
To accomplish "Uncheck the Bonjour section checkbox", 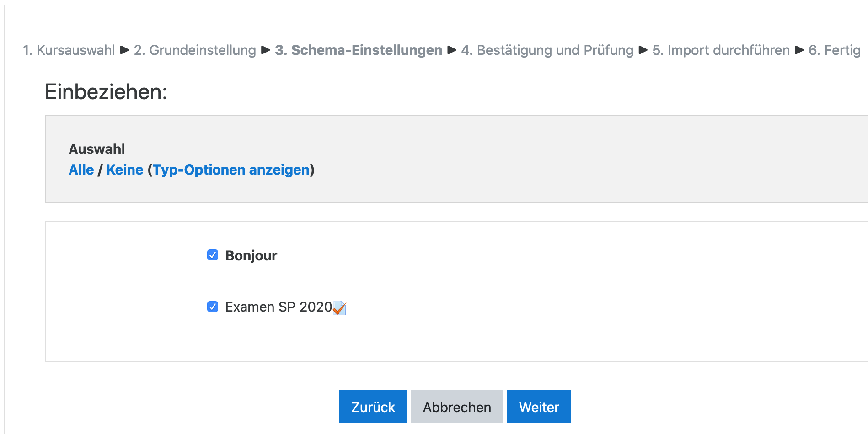I will pos(213,255).
